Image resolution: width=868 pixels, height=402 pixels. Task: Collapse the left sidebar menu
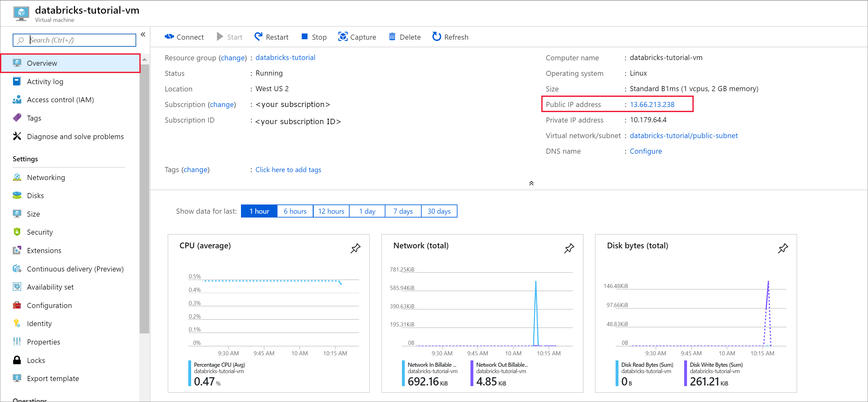coord(143,34)
